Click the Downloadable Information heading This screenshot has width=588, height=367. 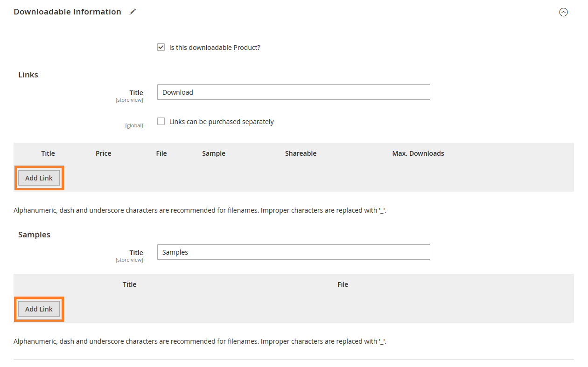coord(67,12)
